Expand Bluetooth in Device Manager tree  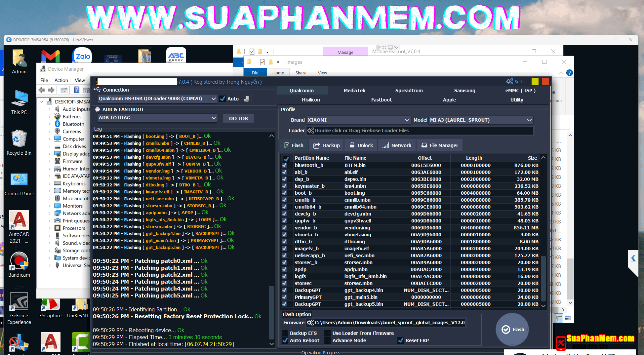click(x=50, y=124)
